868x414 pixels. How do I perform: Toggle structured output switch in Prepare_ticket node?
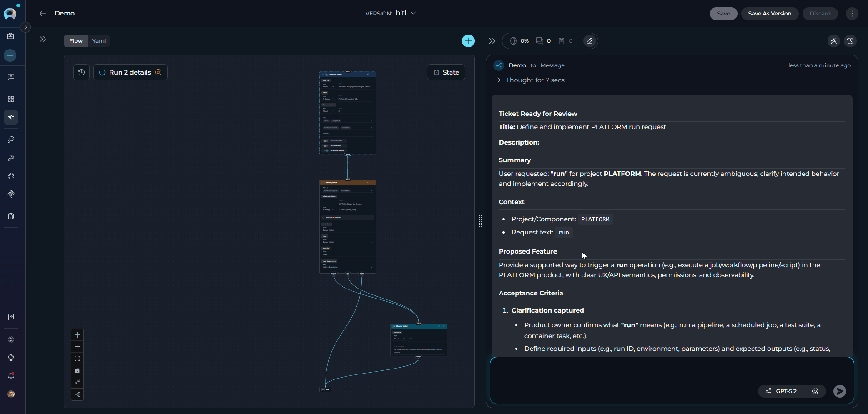[x=326, y=150]
